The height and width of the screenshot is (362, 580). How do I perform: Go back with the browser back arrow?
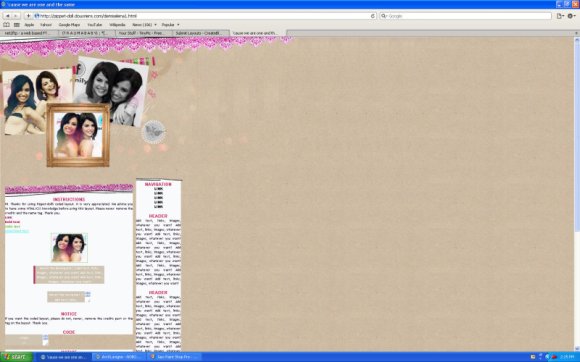click(x=7, y=16)
